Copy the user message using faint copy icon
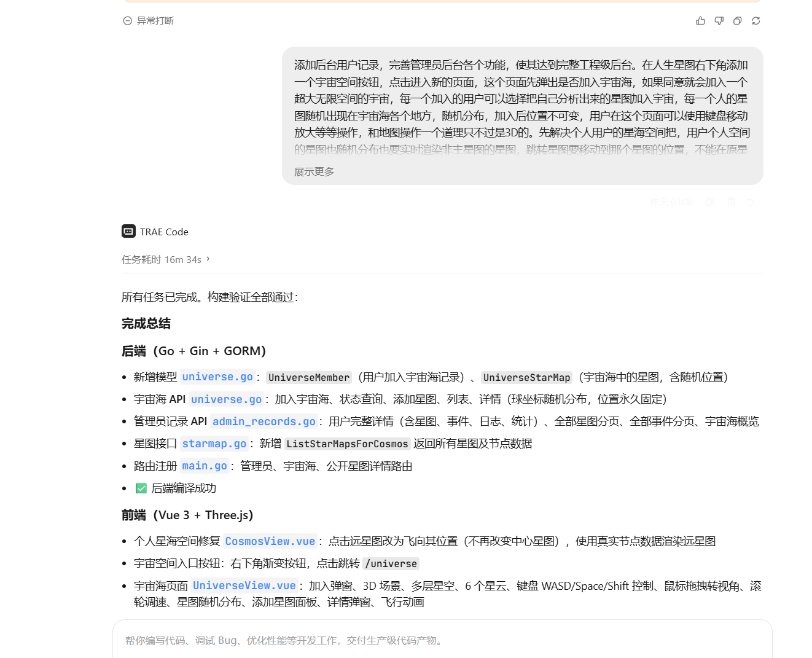This screenshot has width=812, height=658. coord(710,202)
